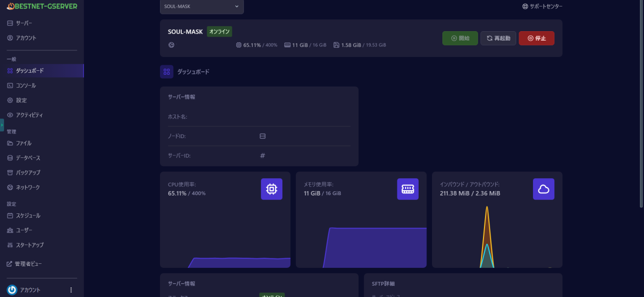Click the データベース icon
The width and height of the screenshot is (644, 297).
10,158
